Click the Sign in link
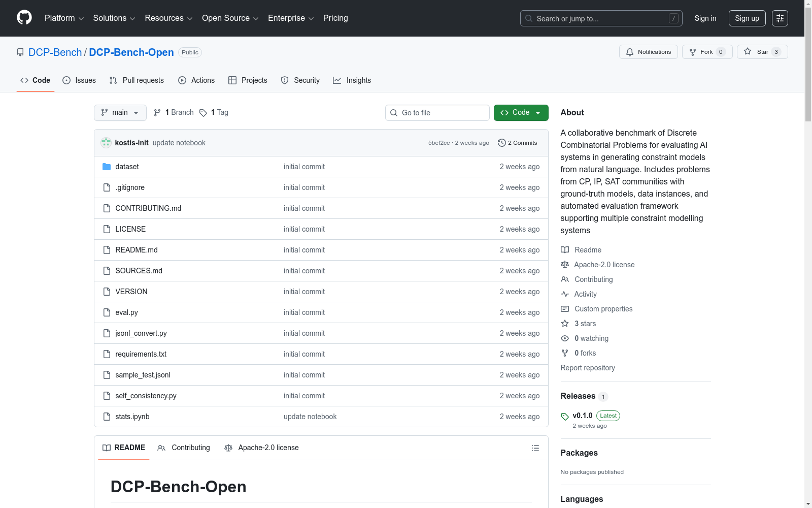812x508 pixels. pos(705,18)
